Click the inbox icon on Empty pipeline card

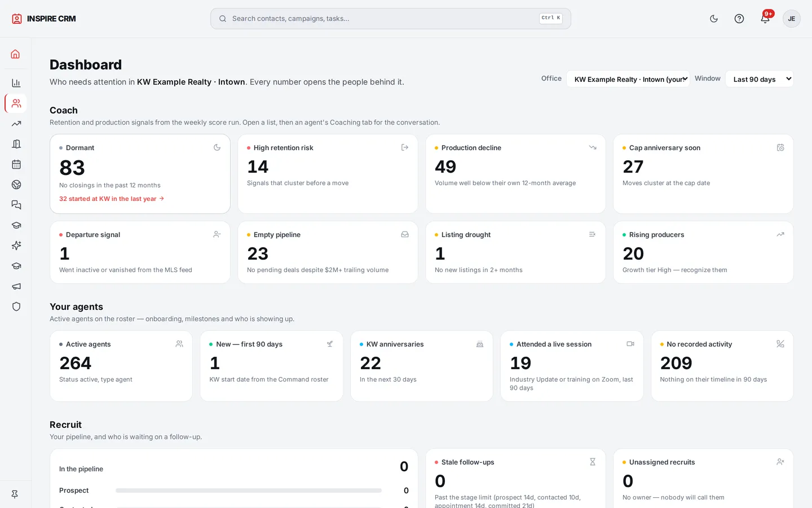[405, 234]
